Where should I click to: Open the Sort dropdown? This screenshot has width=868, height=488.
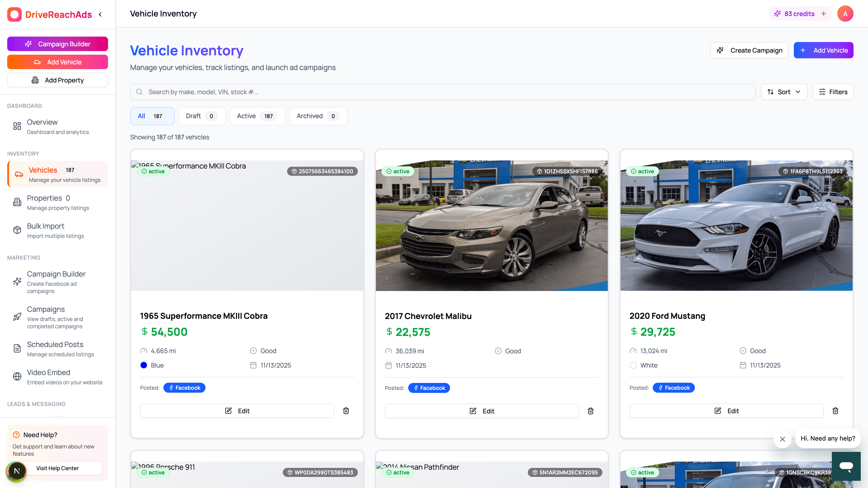(x=784, y=91)
